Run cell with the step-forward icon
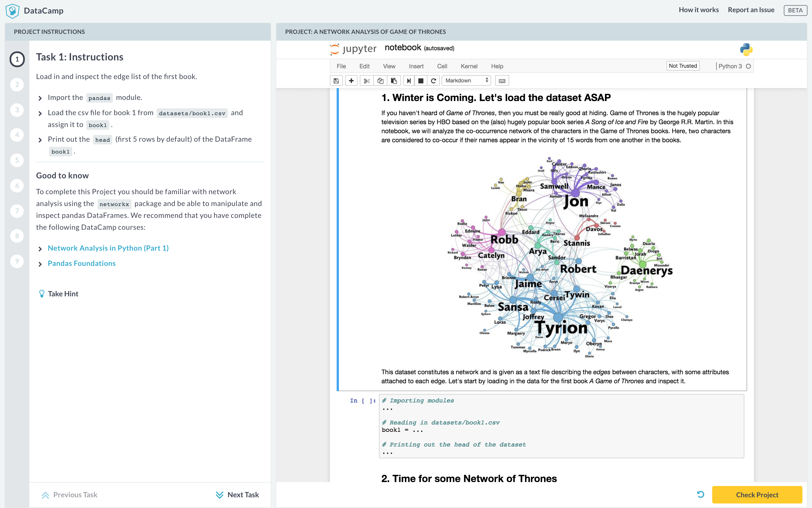This screenshot has width=812, height=508. (409, 81)
